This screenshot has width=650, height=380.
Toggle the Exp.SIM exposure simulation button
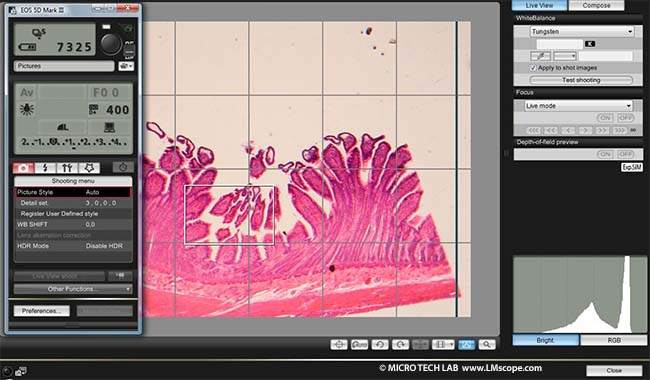pos(631,167)
